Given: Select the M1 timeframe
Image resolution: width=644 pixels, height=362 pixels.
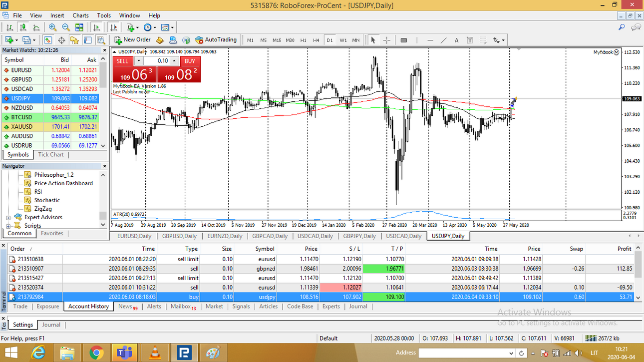Looking at the screenshot, I should (x=250, y=40).
